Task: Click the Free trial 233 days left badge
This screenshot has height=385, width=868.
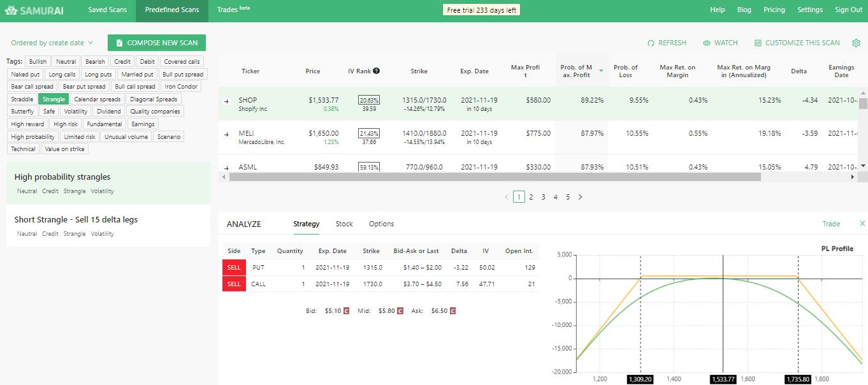Action: [x=482, y=10]
